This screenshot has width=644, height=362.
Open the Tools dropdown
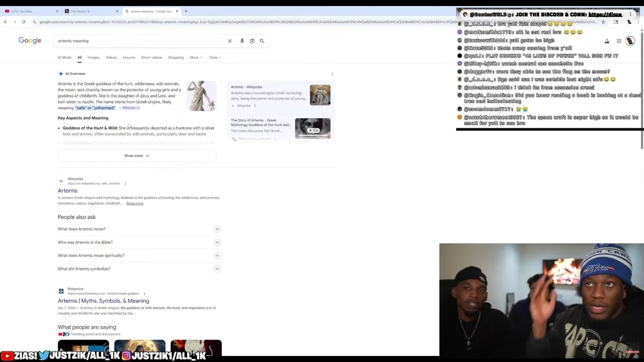pos(215,57)
